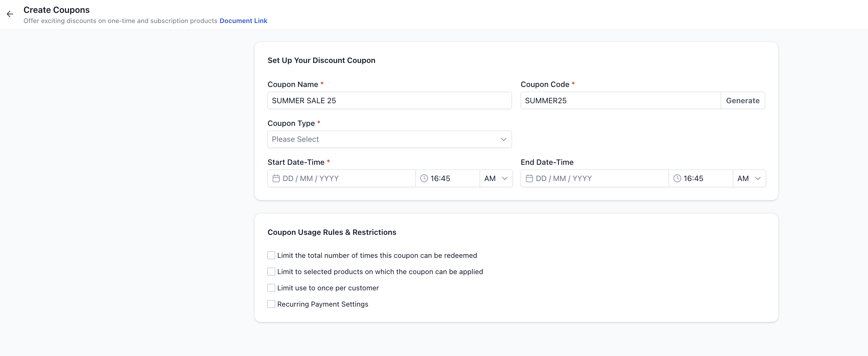
Task: Enable Recurring Payment Settings checkbox
Action: (271, 304)
